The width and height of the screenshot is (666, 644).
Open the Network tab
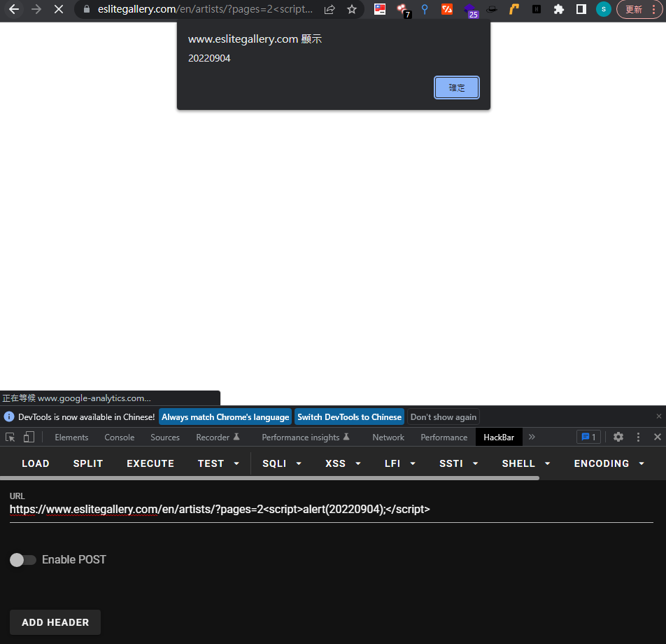pos(388,437)
